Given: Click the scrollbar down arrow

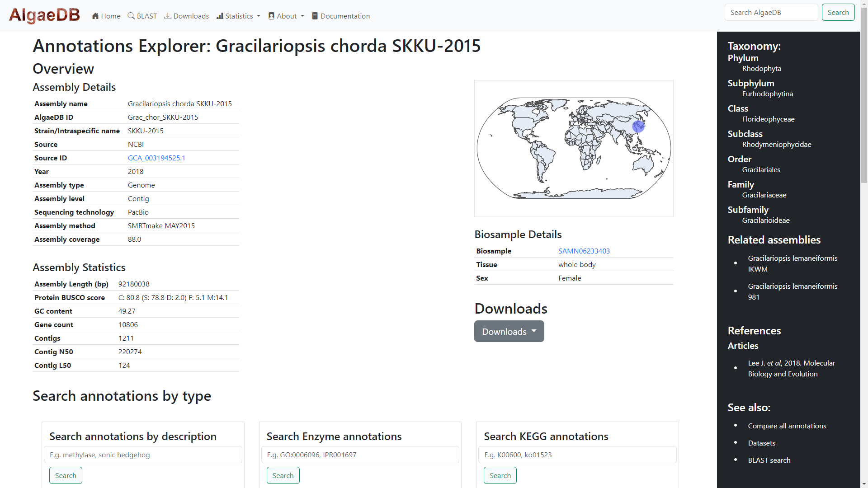Looking at the screenshot, I should (x=864, y=484).
